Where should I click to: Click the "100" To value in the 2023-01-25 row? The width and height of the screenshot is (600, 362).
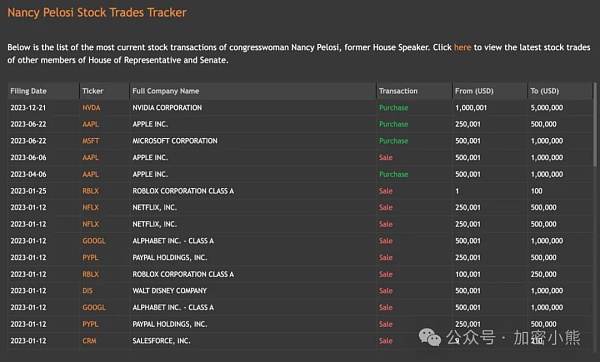click(x=536, y=191)
